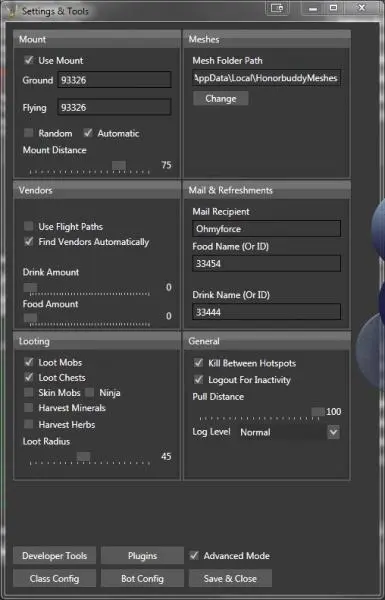
Task: Enable Use Flight Paths checkbox
Action: coord(29,226)
